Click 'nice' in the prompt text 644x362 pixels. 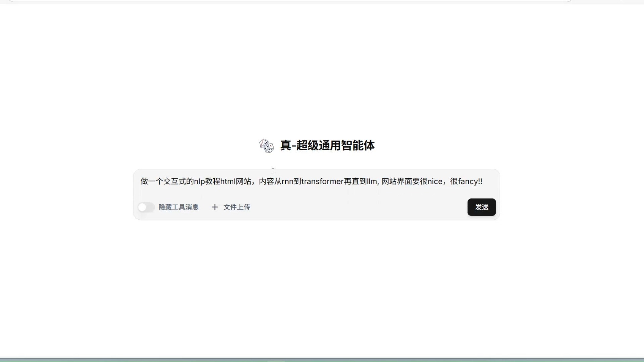[435, 181]
